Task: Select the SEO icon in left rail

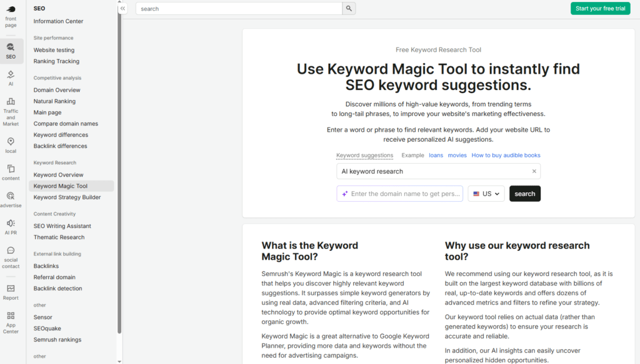Action: (x=11, y=47)
